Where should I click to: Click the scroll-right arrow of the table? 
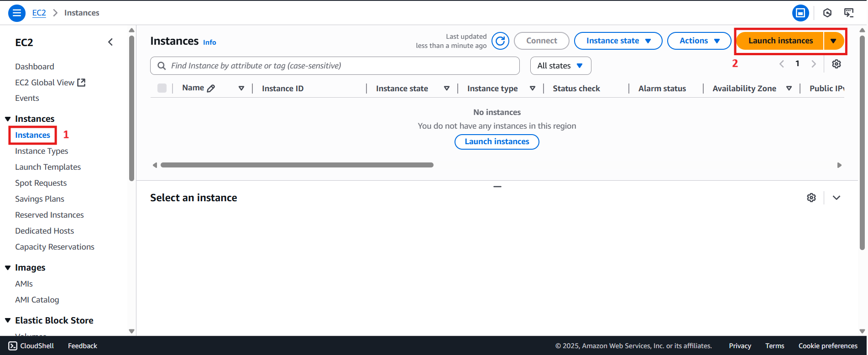pyautogui.click(x=839, y=165)
